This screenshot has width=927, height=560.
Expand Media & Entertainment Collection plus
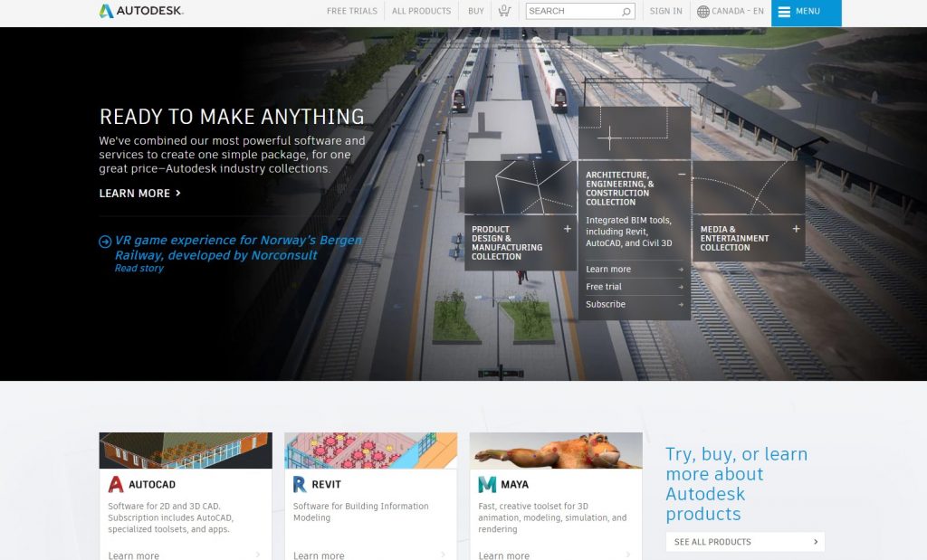(x=796, y=229)
